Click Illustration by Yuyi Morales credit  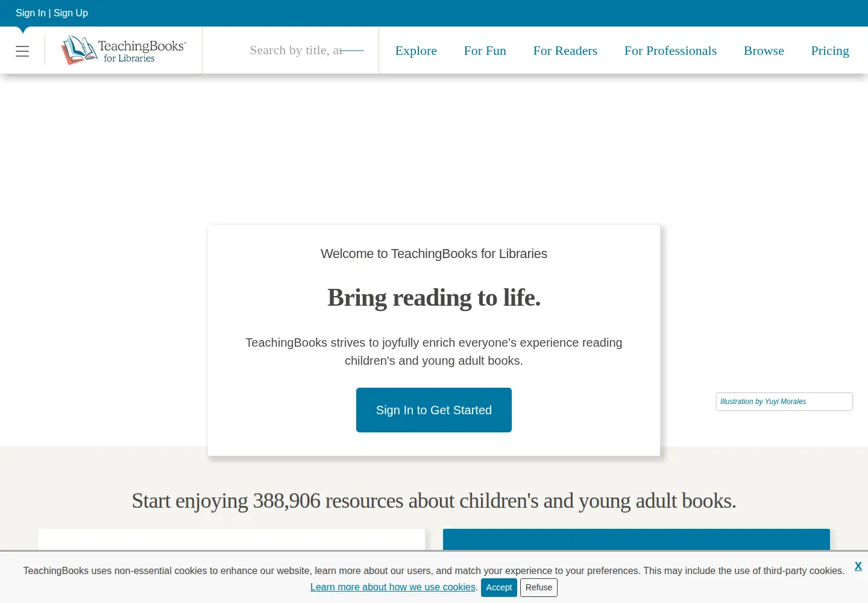(763, 402)
